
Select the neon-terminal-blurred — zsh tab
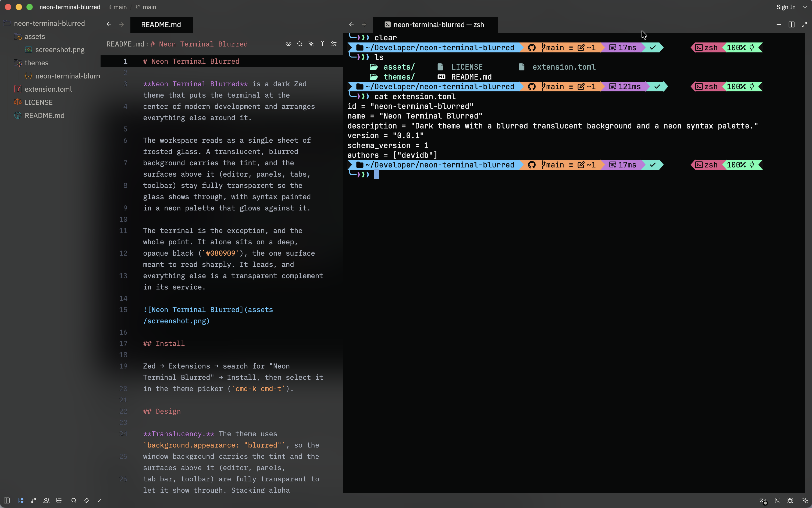click(x=435, y=24)
